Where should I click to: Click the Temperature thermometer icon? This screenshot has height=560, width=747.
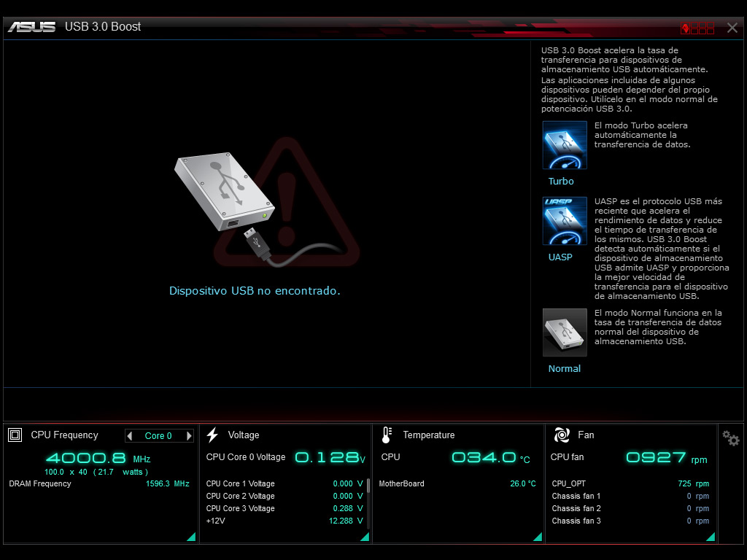coord(387,435)
